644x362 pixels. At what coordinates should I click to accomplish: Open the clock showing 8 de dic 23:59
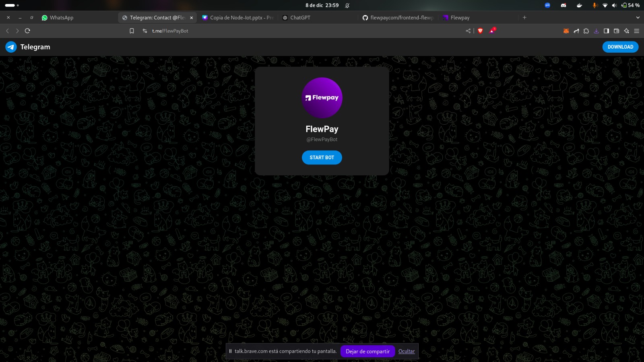(x=322, y=5)
